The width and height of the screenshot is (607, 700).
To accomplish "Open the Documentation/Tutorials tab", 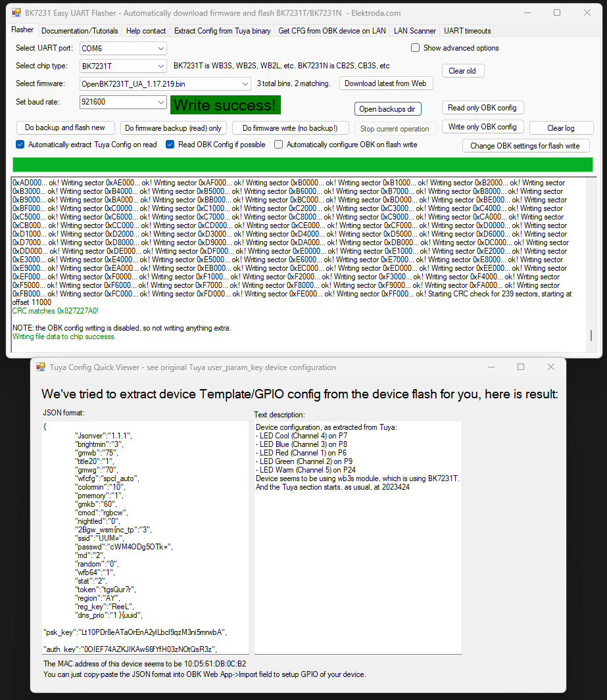I will click(80, 31).
